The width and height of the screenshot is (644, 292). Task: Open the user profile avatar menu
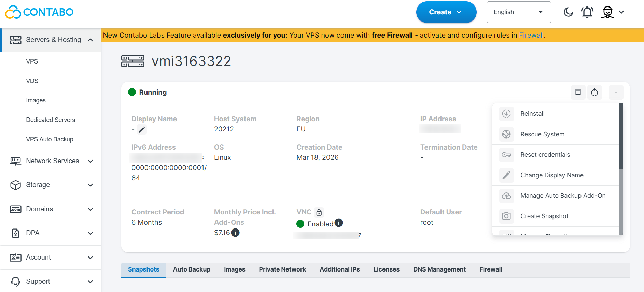(x=608, y=12)
